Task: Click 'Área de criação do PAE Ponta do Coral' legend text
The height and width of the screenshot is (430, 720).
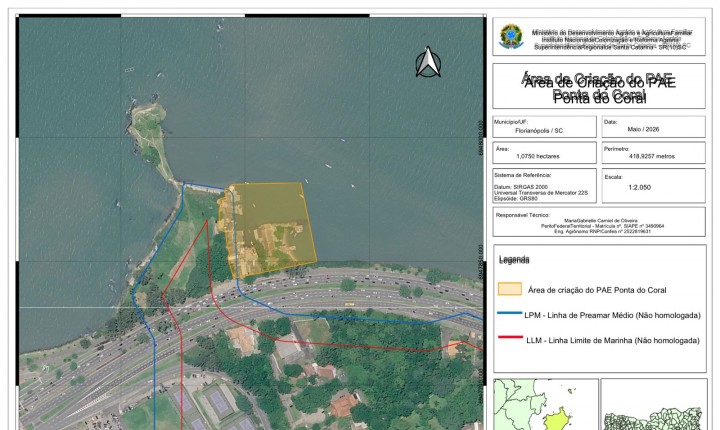Action: coord(597,290)
